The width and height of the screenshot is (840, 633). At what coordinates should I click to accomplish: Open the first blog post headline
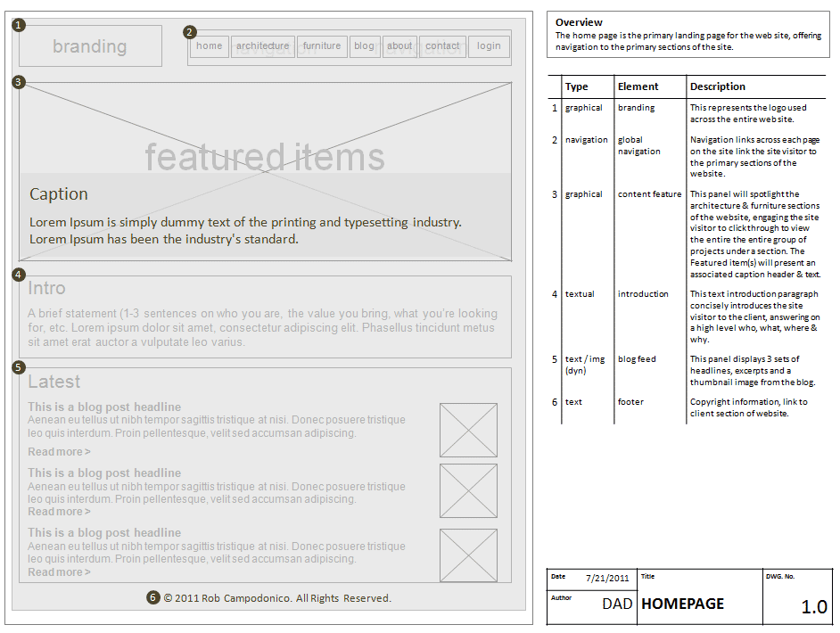coord(104,407)
